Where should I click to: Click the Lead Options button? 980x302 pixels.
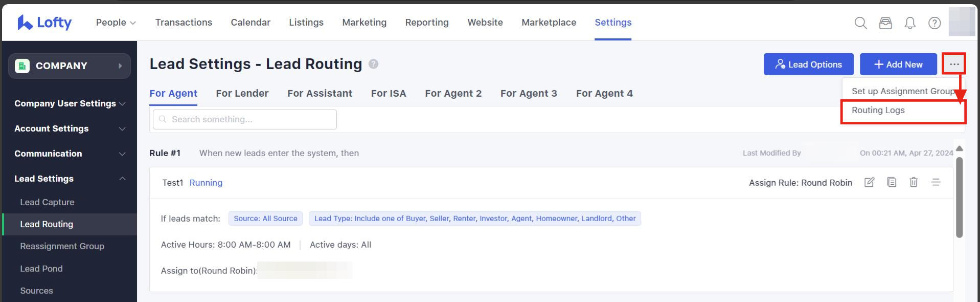tap(808, 64)
